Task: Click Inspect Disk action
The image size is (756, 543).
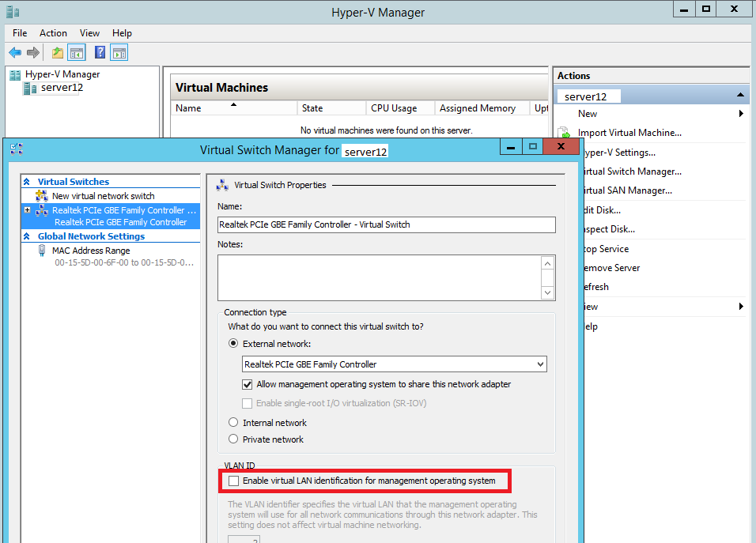Action: (609, 229)
